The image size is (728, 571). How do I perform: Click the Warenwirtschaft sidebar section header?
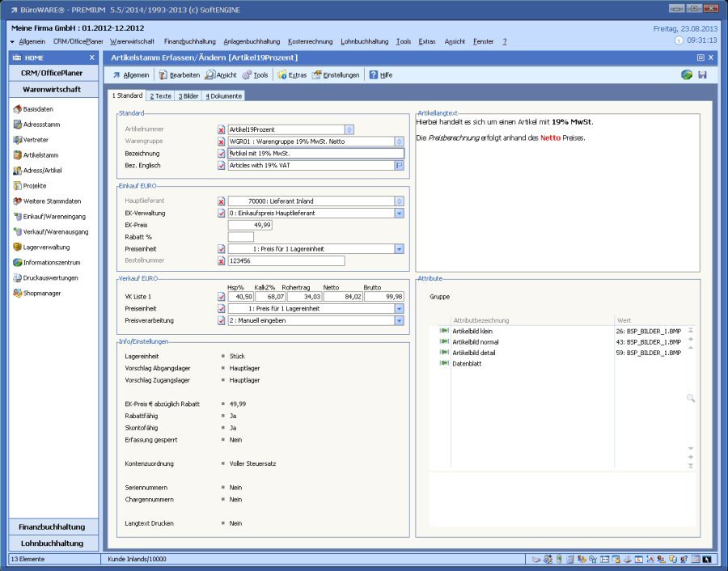[x=53, y=89]
